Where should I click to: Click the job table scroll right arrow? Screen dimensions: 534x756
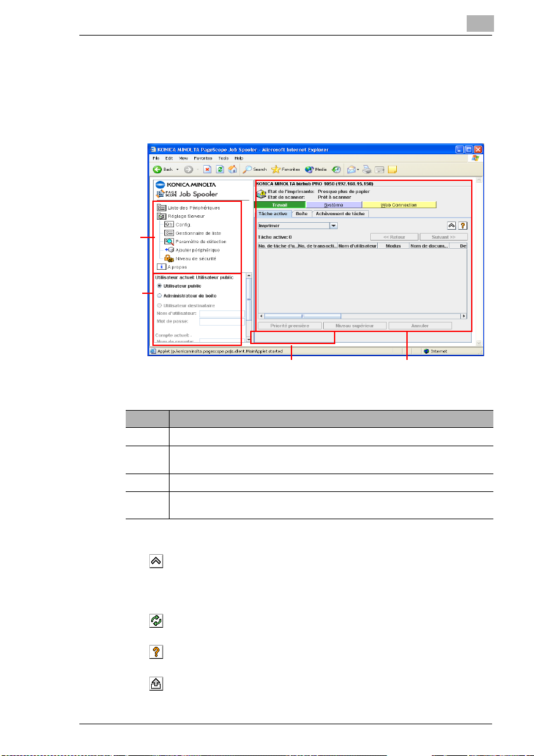click(x=464, y=316)
